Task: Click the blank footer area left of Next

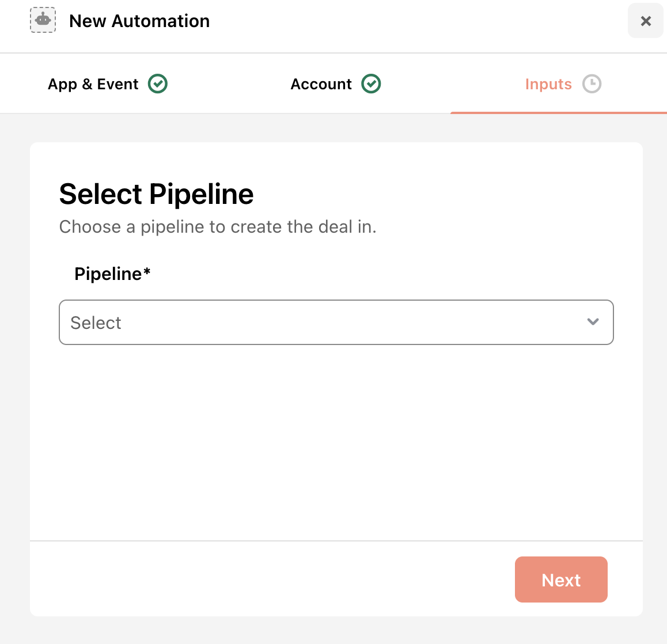Action: [272, 579]
